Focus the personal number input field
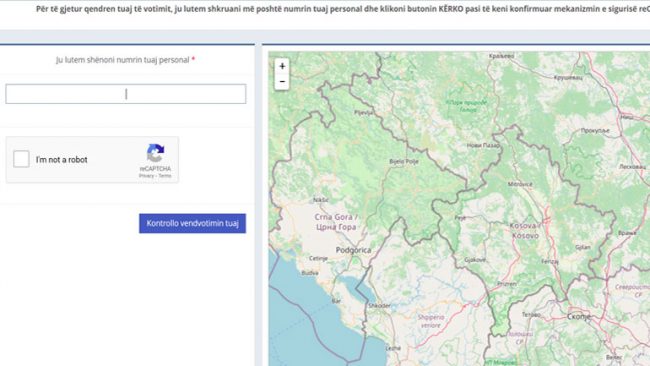The image size is (650, 366). [126, 94]
